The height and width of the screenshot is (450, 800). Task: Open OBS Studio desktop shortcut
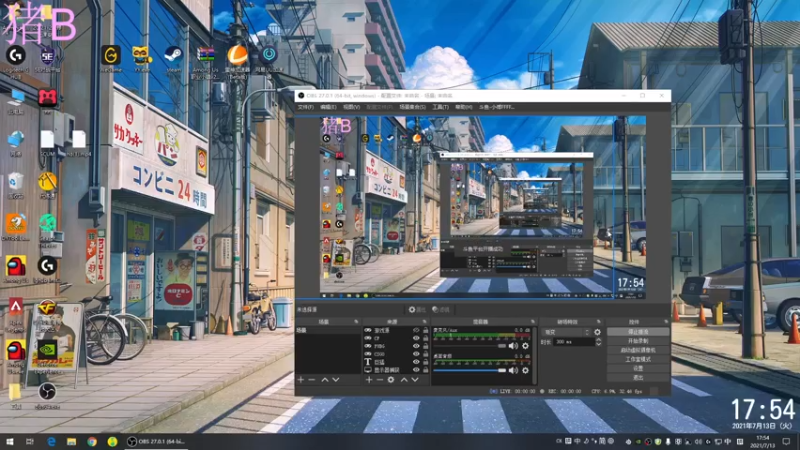tap(47, 392)
